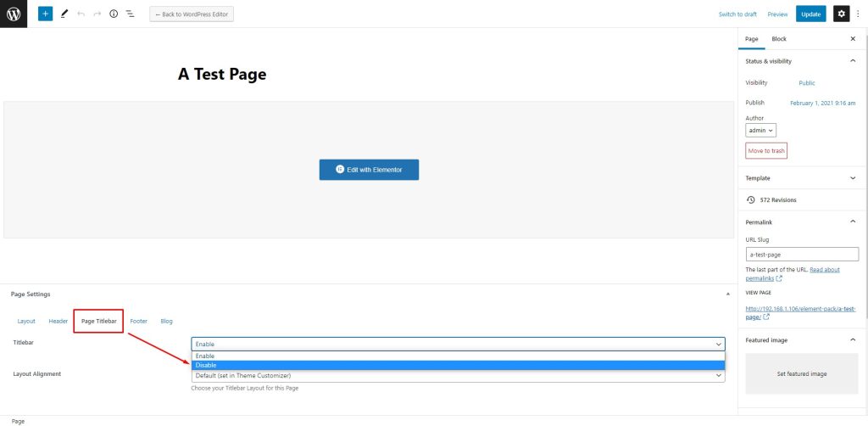The width and height of the screenshot is (868, 426).
Task: Open the Author admin dropdown
Action: 760,130
